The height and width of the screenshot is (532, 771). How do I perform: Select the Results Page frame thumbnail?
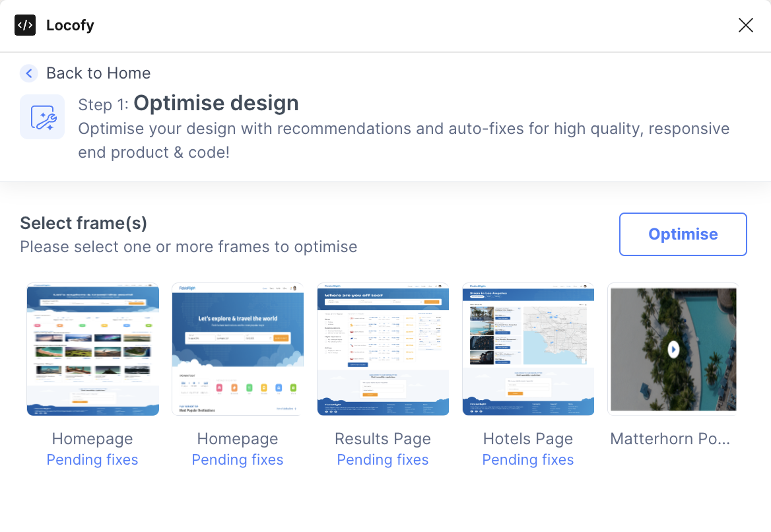383,349
